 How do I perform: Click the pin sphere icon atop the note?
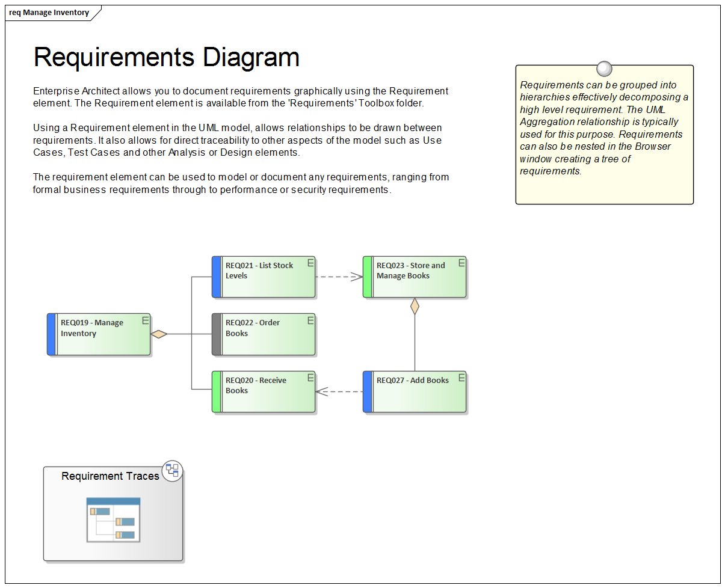[x=604, y=69]
